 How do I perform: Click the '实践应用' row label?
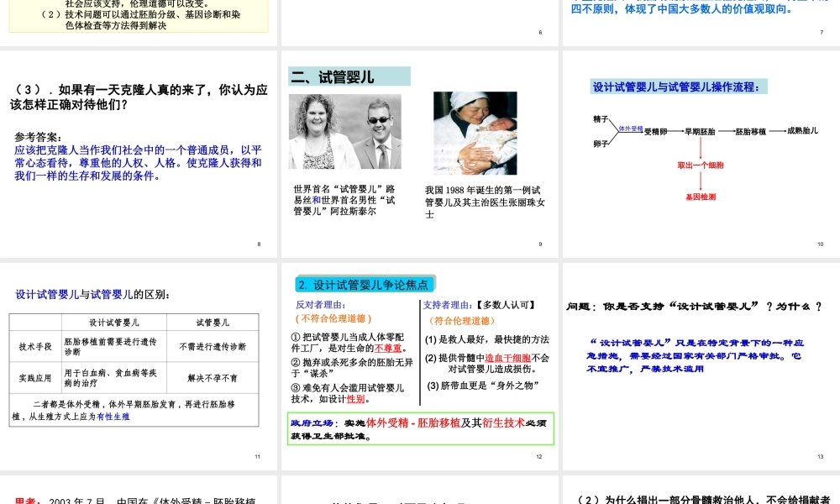click(x=35, y=378)
